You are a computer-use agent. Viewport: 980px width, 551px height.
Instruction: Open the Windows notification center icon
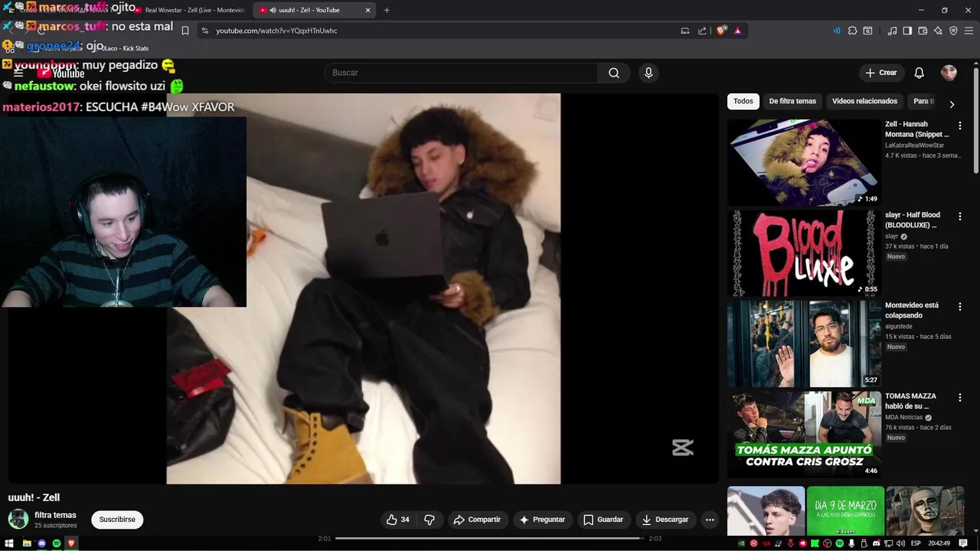tap(963, 543)
